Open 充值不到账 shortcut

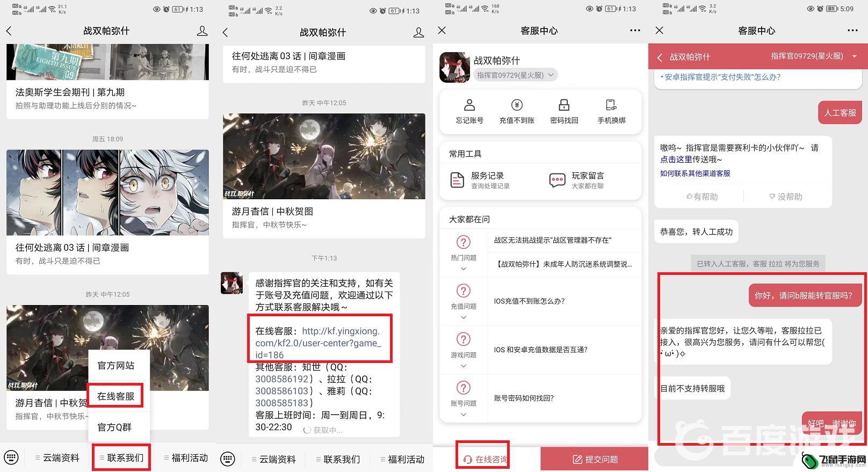517,112
